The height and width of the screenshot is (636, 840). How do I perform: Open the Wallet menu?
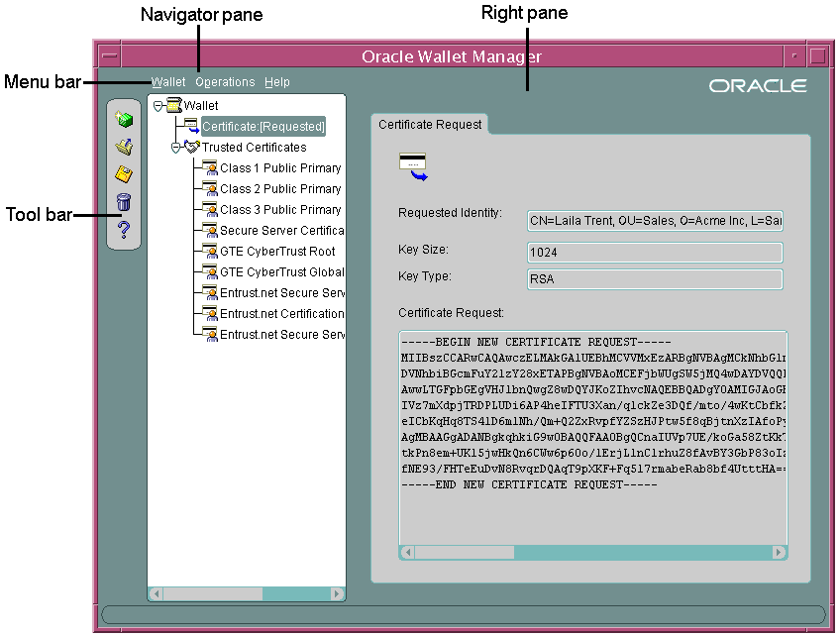coord(168,82)
